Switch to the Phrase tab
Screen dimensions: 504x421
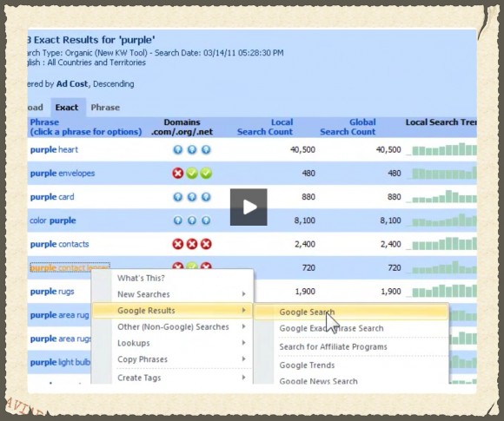[105, 108]
